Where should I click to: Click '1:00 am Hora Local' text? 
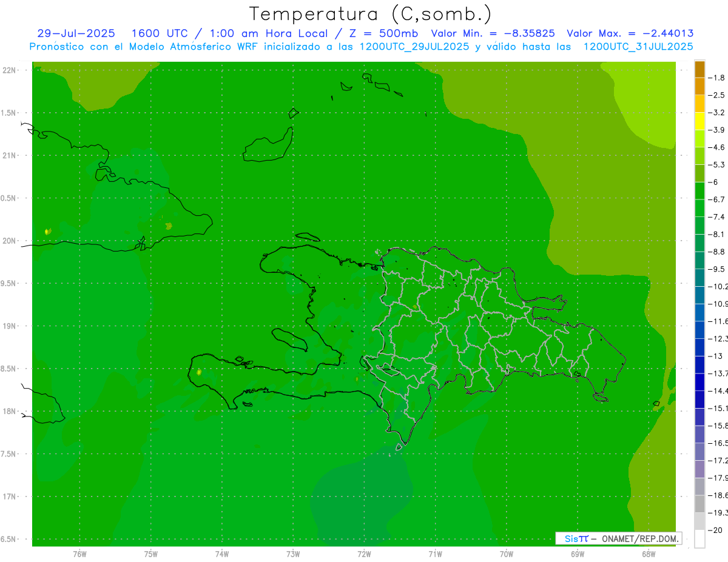269,34
